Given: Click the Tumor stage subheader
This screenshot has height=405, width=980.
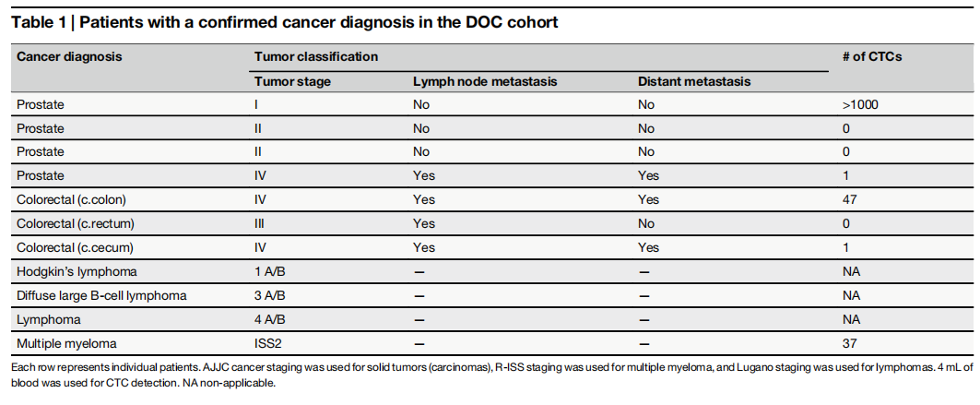Looking at the screenshot, I should click(x=292, y=81).
